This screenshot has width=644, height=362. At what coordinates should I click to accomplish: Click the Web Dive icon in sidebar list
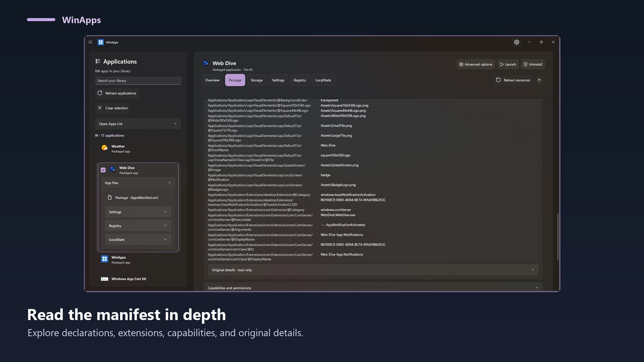pos(113,169)
